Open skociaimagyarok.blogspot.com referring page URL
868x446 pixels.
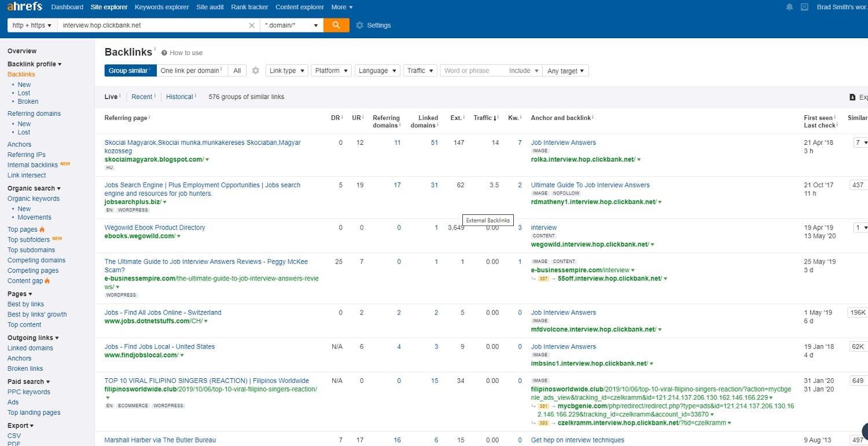(x=154, y=159)
